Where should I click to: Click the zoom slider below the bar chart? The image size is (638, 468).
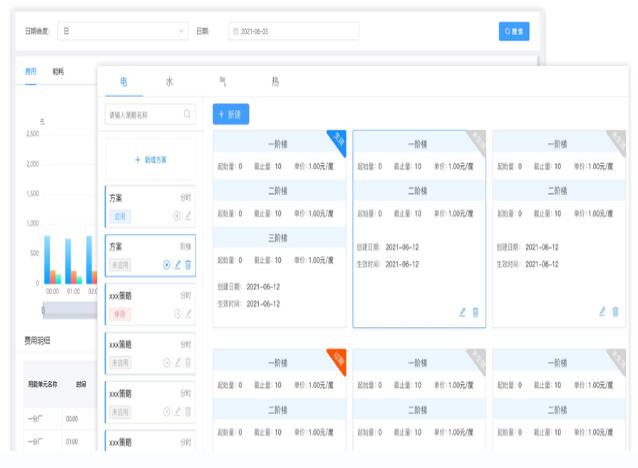tap(70, 309)
